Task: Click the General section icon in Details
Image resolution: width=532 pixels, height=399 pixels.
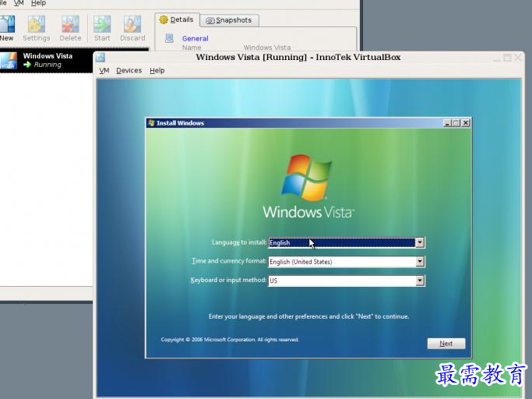Action: click(169, 38)
